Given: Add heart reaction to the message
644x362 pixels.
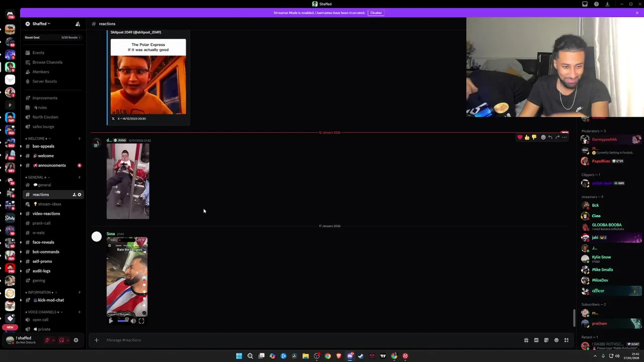Looking at the screenshot, I should pyautogui.click(x=520, y=137).
